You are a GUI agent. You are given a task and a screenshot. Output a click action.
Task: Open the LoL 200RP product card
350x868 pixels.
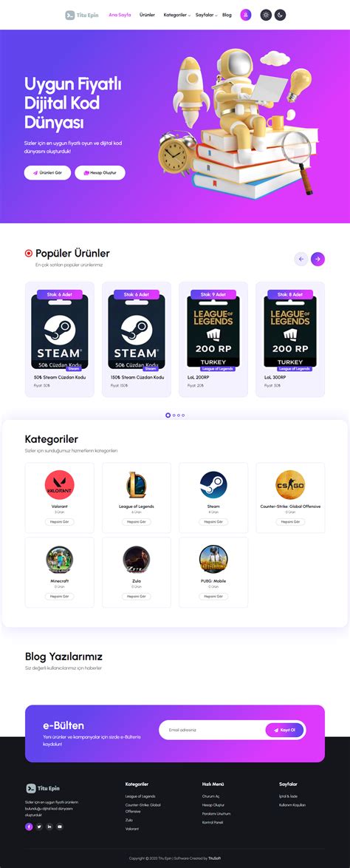tap(213, 339)
